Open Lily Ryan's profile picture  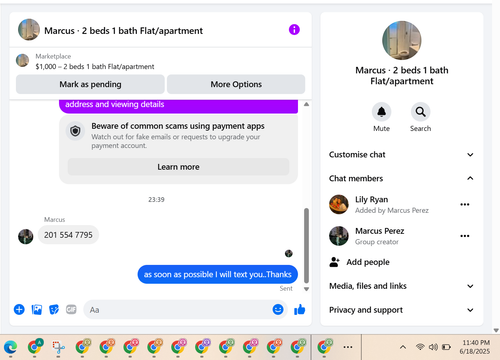tap(339, 204)
